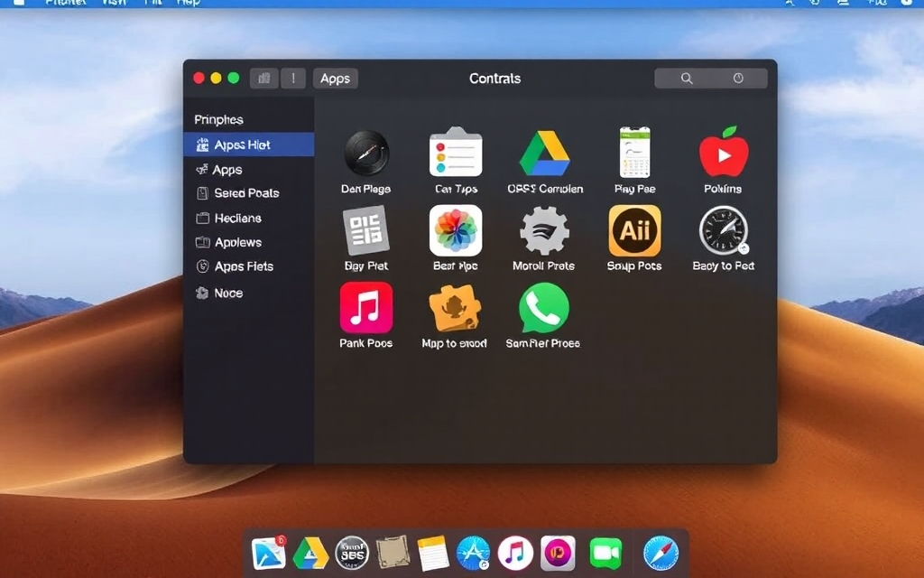Image resolution: width=924 pixels, height=578 pixels.
Task: Open the Notes app in the Dock
Action: (433, 554)
